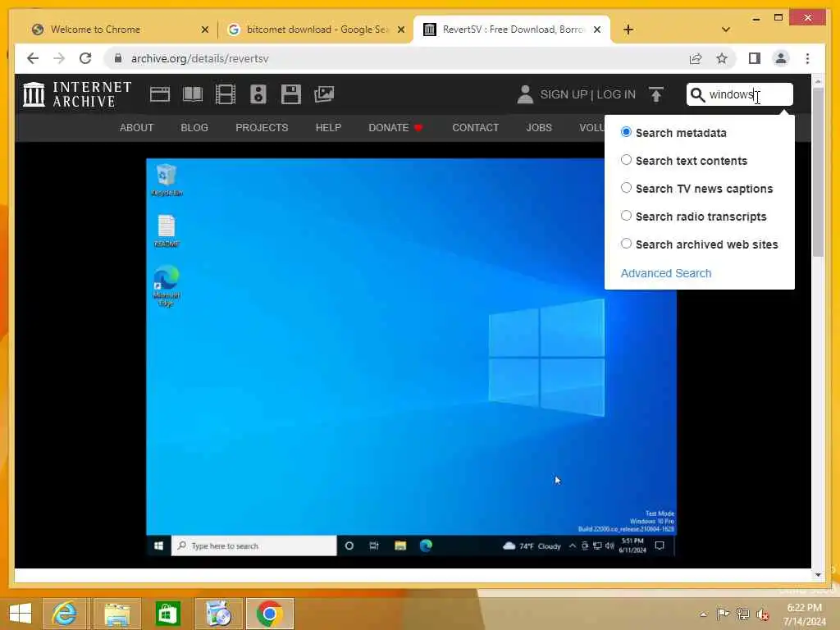Toggle Chrome side panel icon
Screen dimensions: 840x630
[755, 58]
